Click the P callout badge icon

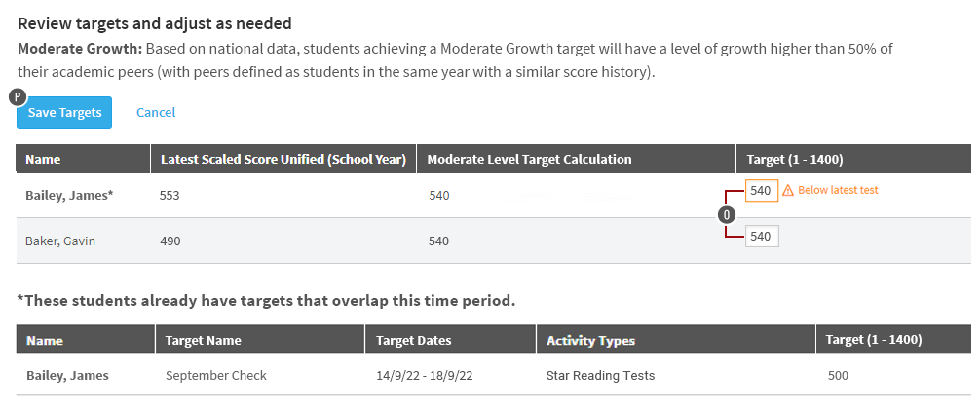pyautogui.click(x=19, y=96)
